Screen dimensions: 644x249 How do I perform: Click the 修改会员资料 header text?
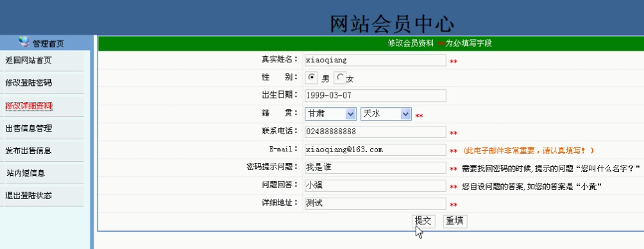tap(411, 43)
